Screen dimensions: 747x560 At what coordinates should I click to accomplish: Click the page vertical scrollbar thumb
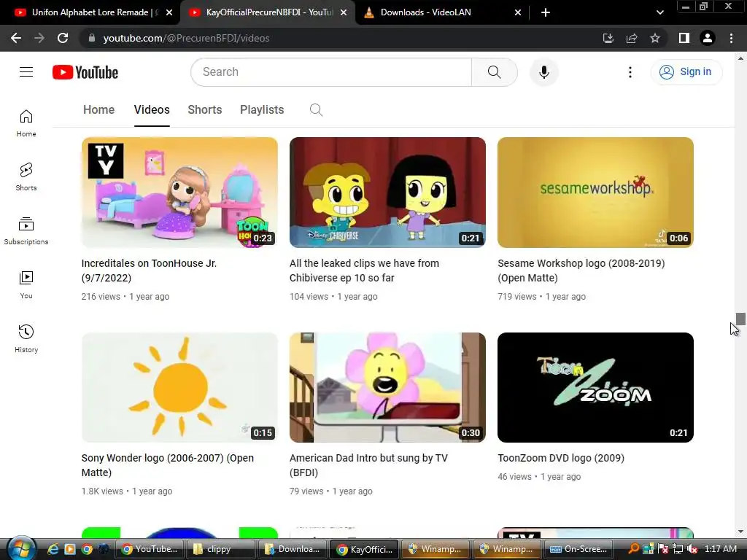(x=740, y=319)
